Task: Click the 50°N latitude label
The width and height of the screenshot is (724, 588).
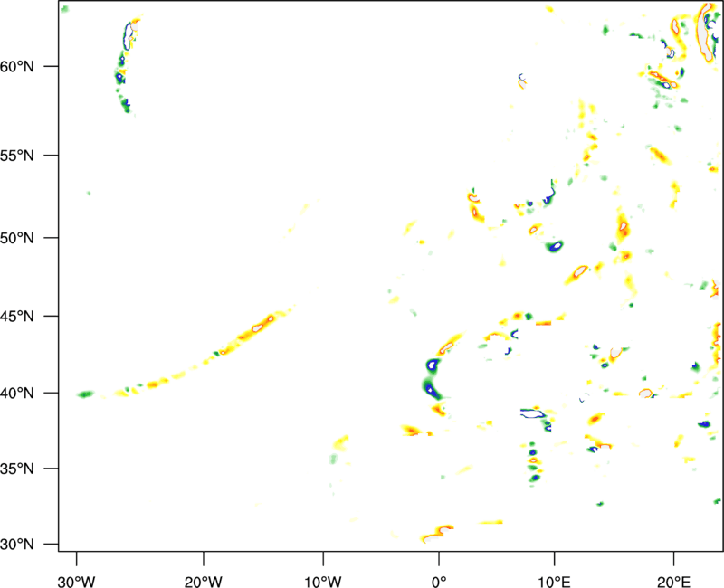Action: coord(17,238)
